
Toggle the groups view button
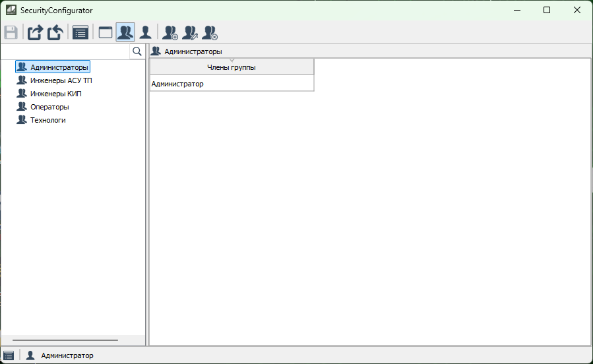pyautogui.click(x=125, y=32)
